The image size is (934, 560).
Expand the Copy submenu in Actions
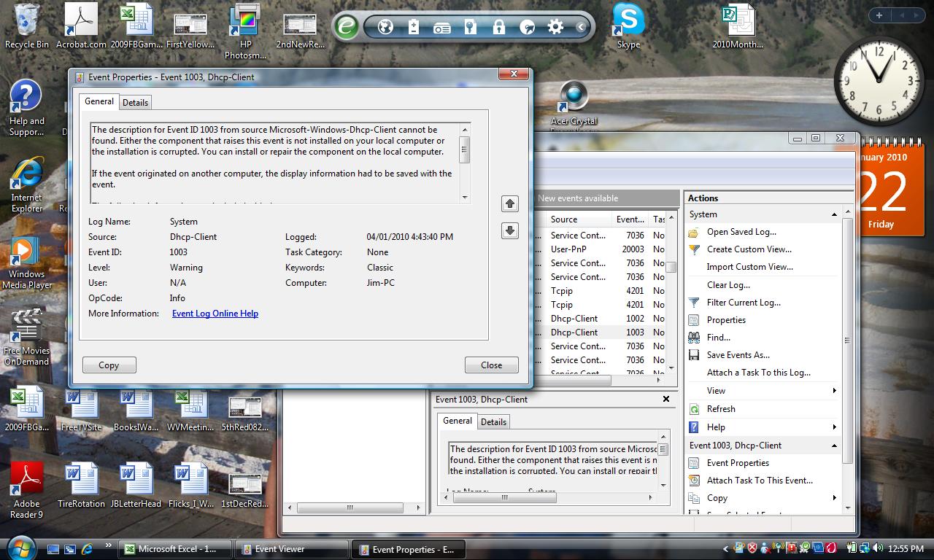tap(834, 498)
